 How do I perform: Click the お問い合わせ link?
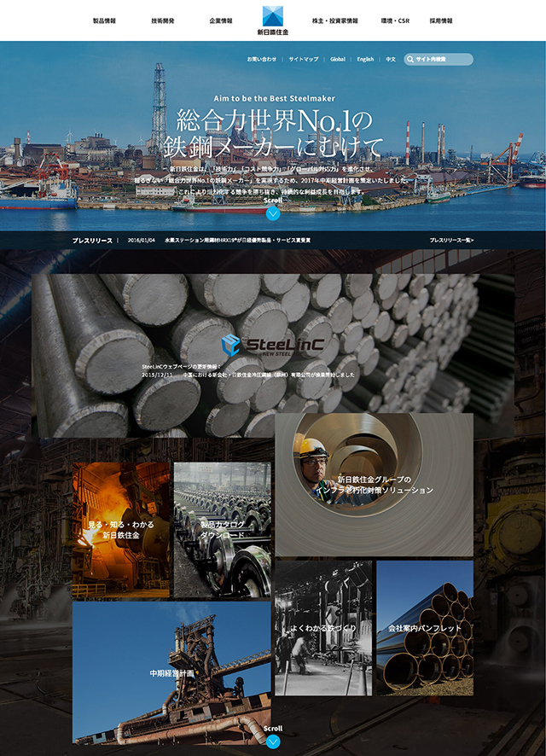coord(262,60)
